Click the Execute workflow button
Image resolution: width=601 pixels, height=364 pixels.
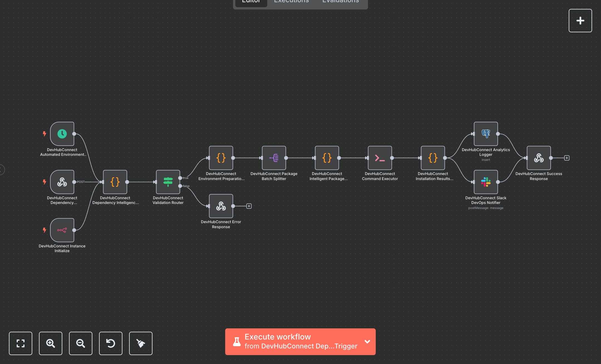pyautogui.click(x=292, y=342)
